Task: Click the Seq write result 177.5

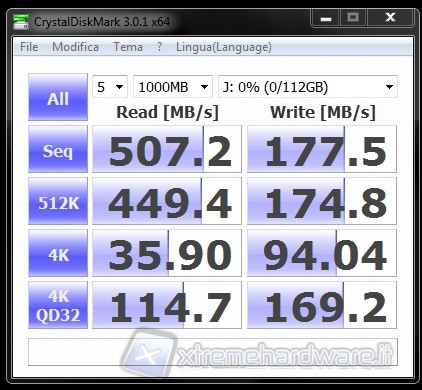Action: click(x=322, y=149)
